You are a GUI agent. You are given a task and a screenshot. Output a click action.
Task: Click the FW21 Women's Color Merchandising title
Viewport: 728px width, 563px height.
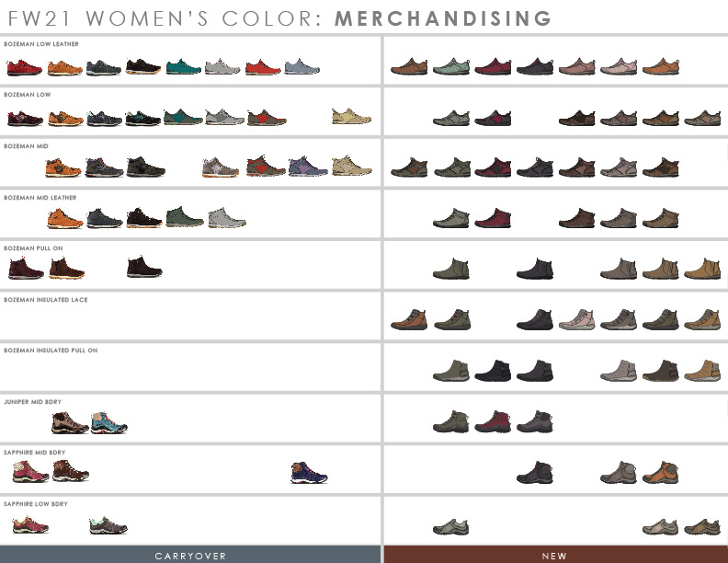(280, 18)
